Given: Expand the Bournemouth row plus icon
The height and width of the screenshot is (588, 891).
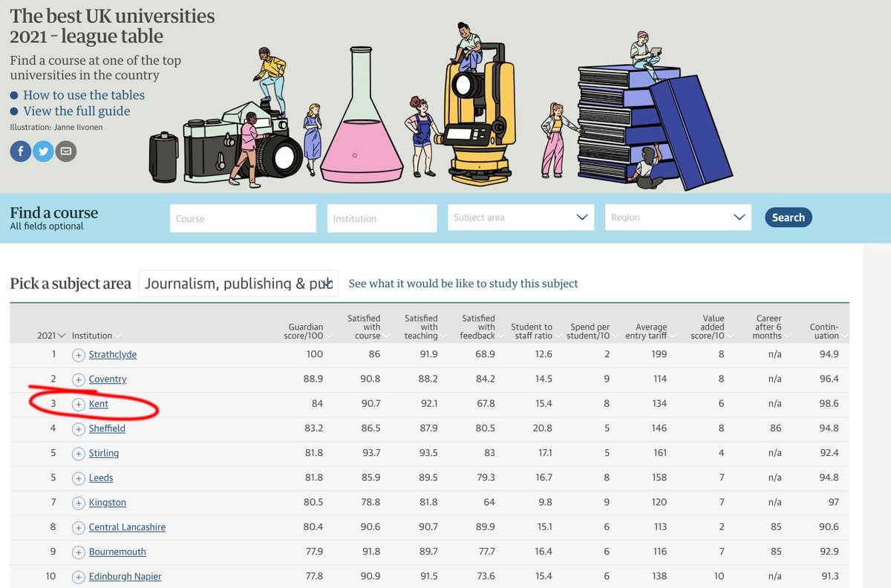Looking at the screenshot, I should [x=79, y=552].
